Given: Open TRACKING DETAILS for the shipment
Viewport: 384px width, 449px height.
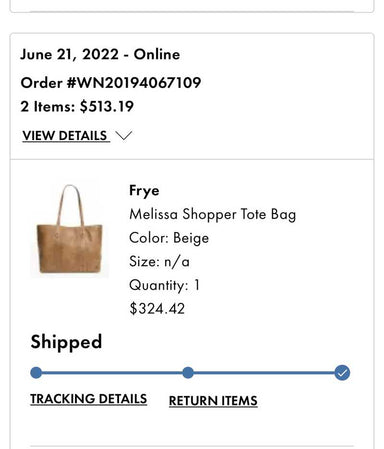Looking at the screenshot, I should 89,399.
